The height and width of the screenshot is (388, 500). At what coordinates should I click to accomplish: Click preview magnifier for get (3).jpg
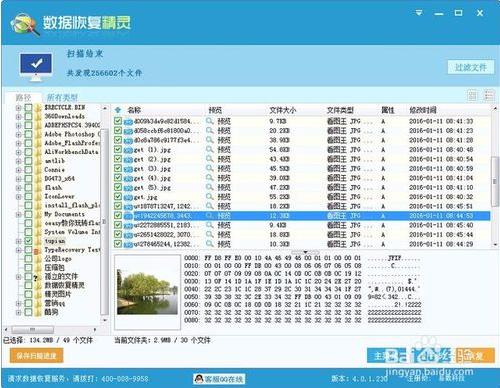coord(210,168)
